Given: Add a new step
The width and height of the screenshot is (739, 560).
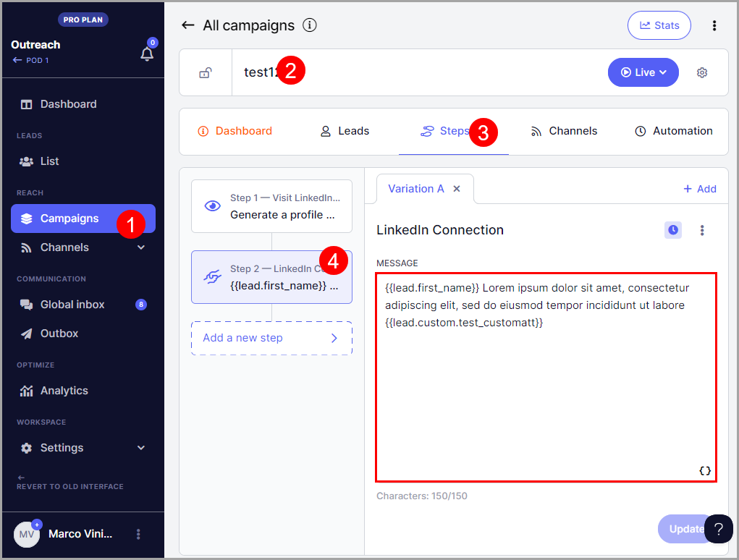Looking at the screenshot, I should point(271,338).
